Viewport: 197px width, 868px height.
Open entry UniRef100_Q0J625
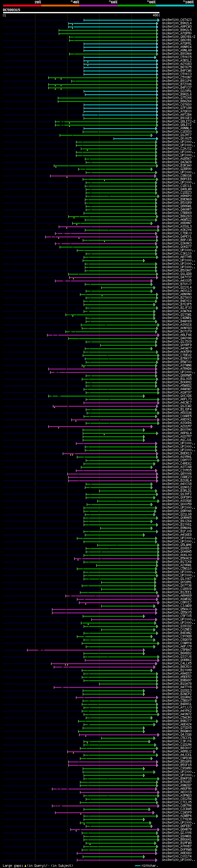[x=177, y=139]
